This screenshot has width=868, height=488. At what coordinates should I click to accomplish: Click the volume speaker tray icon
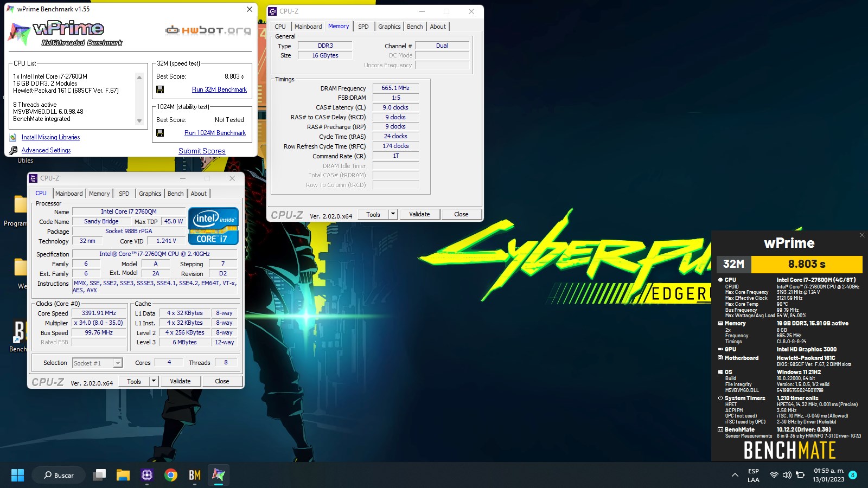pyautogui.click(x=787, y=475)
